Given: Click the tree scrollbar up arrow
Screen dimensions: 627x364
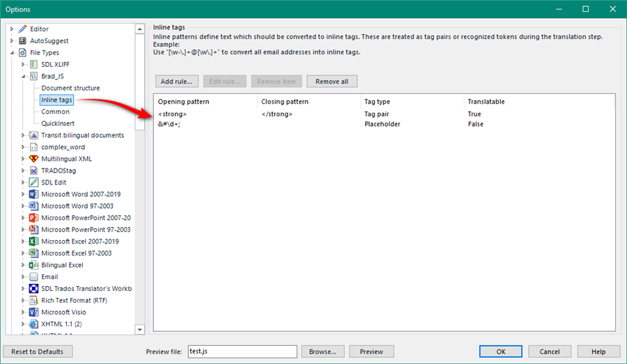Looking at the screenshot, I should tap(139, 29).
